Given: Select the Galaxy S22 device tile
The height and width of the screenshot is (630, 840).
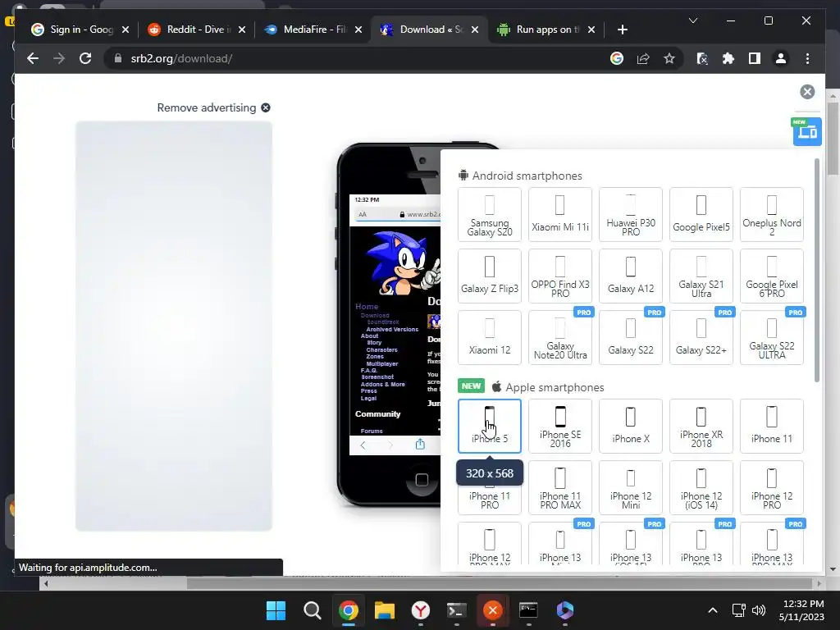Looking at the screenshot, I should coord(631,338).
